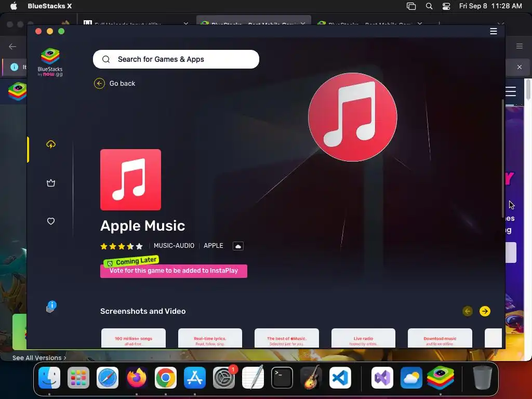Open TextEdit from the Dock
This screenshot has height=399, width=532.
(x=253, y=378)
